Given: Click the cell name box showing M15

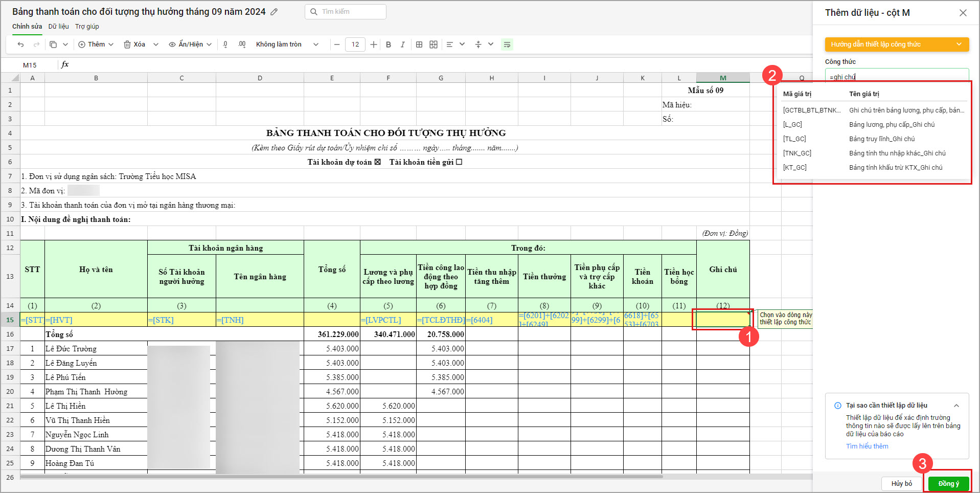Looking at the screenshot, I should click(x=30, y=65).
